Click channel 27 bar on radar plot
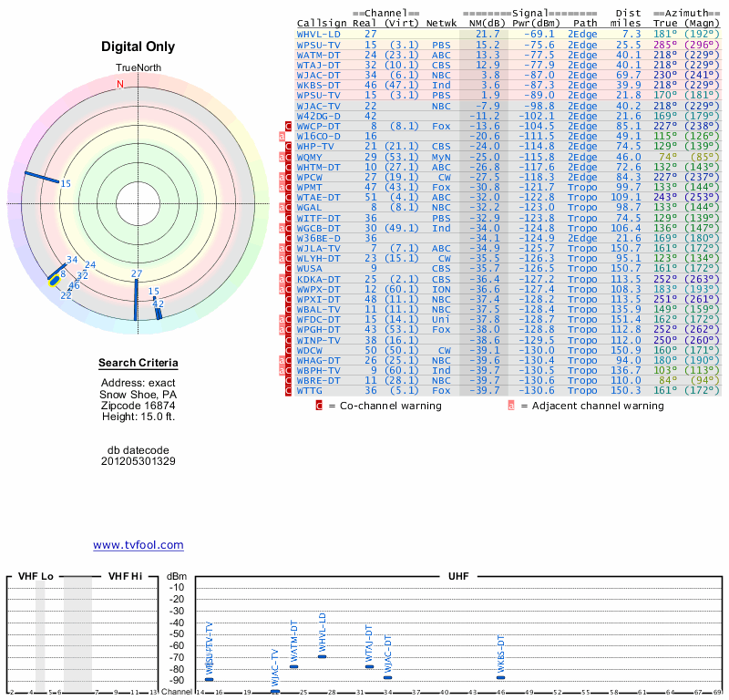 (x=137, y=299)
